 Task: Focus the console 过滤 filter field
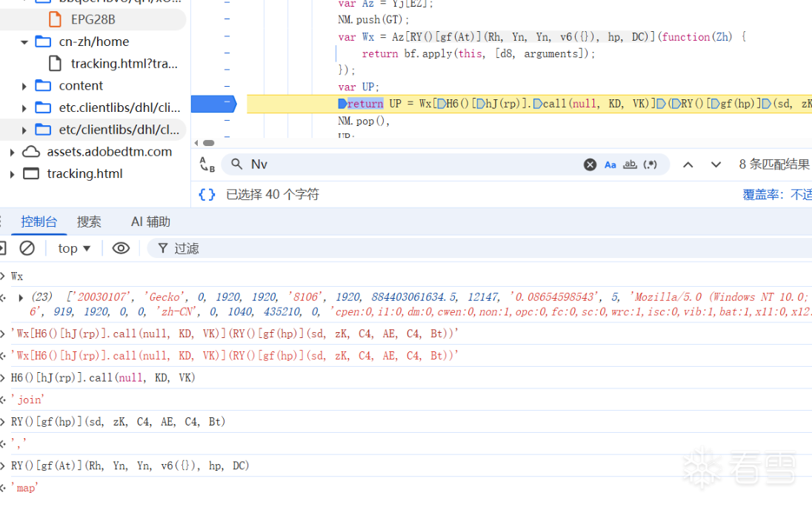(479, 248)
